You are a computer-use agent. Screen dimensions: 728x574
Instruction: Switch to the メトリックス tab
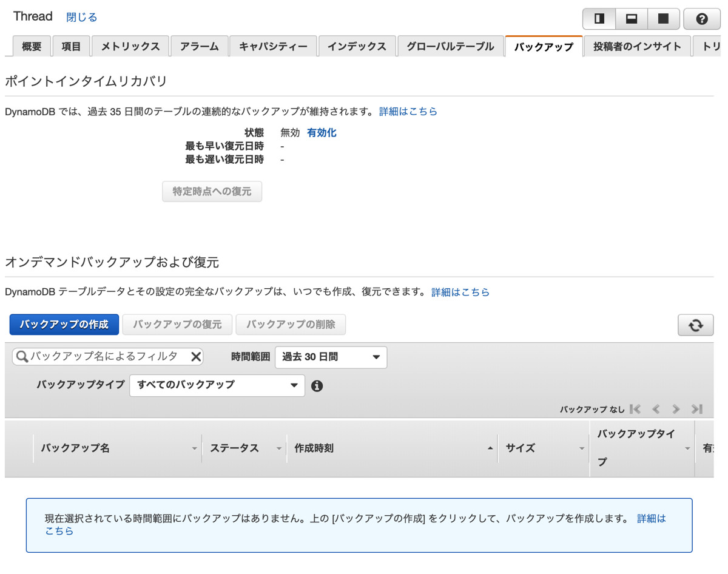[x=130, y=46]
